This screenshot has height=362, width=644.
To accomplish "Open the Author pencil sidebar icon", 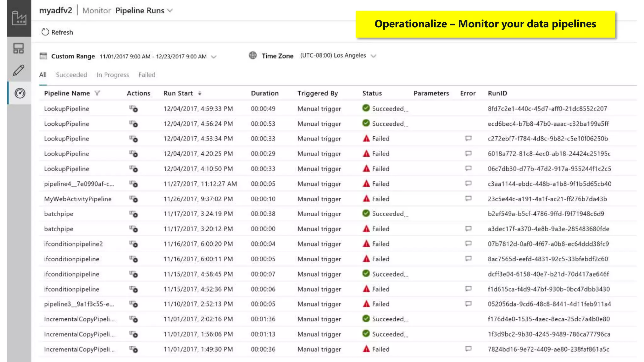I will (19, 70).
